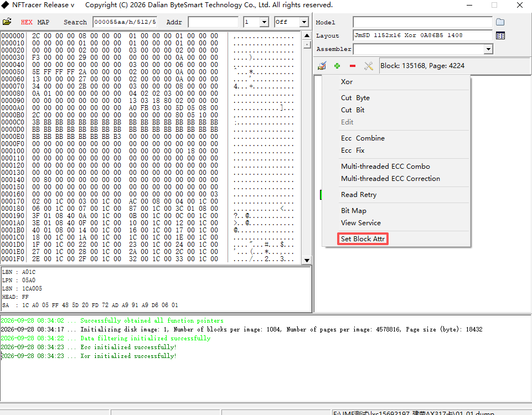Click the Search input field
This screenshot has width=532, height=415.
[125, 22]
